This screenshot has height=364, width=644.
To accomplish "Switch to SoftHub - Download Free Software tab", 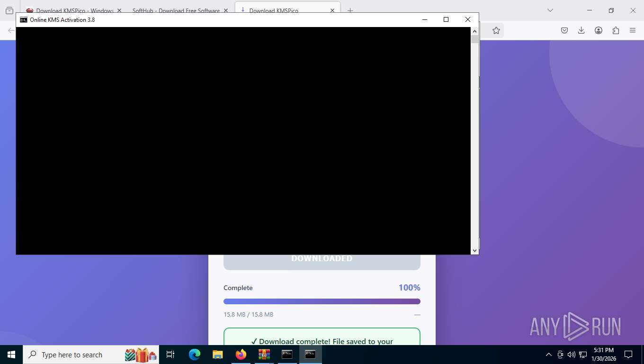I will 176,10.
